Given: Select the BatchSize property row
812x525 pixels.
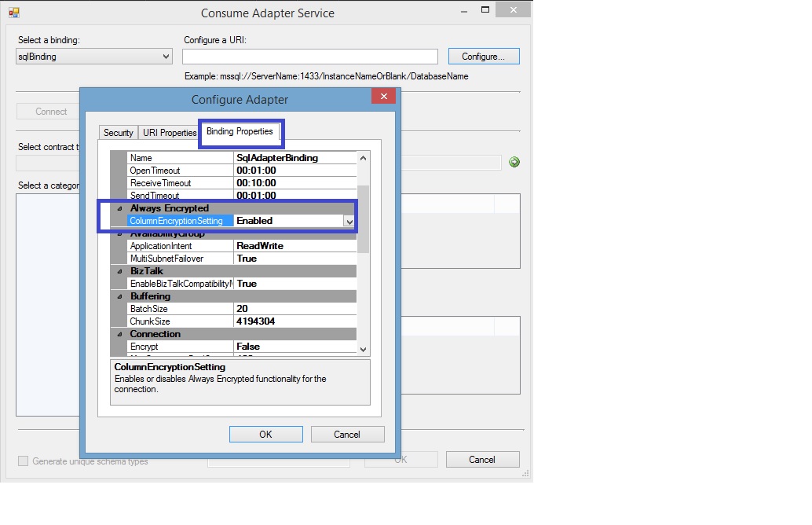Looking at the screenshot, I should [242, 309].
